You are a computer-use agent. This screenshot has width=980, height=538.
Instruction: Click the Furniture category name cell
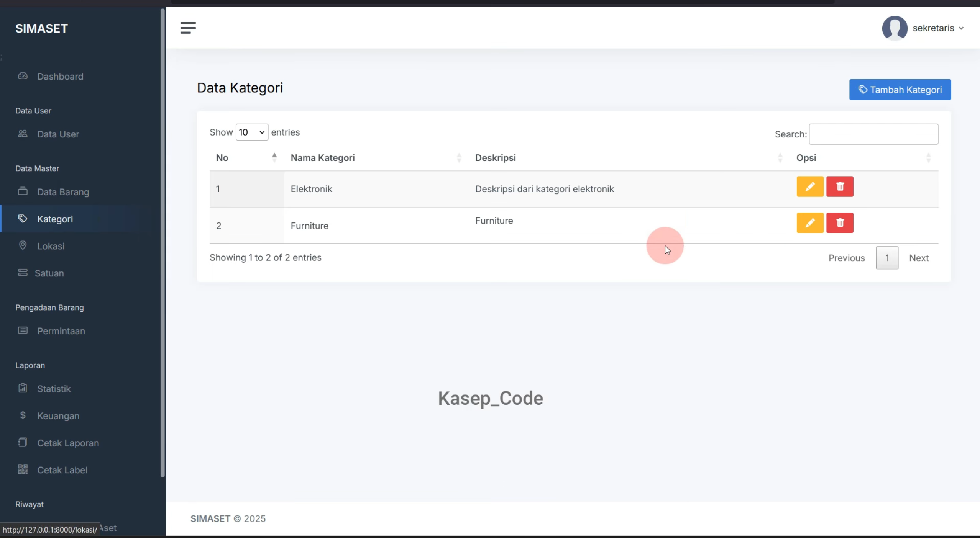pos(376,226)
